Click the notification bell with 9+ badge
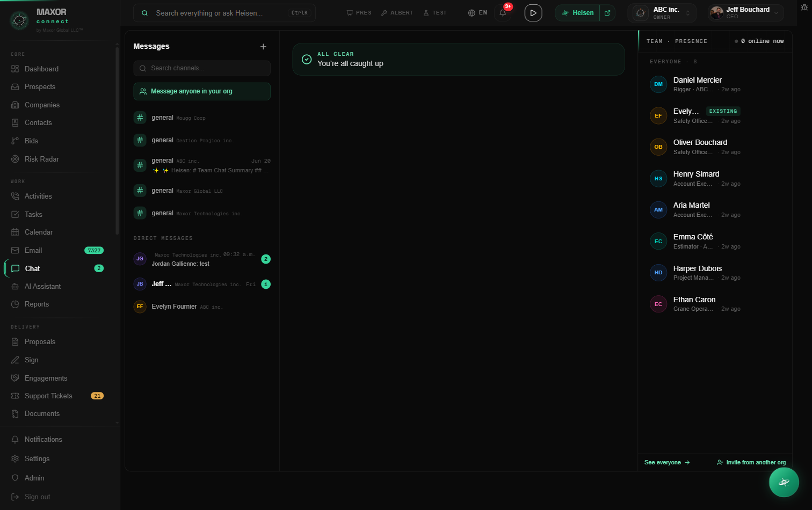812x510 pixels. pyautogui.click(x=503, y=12)
